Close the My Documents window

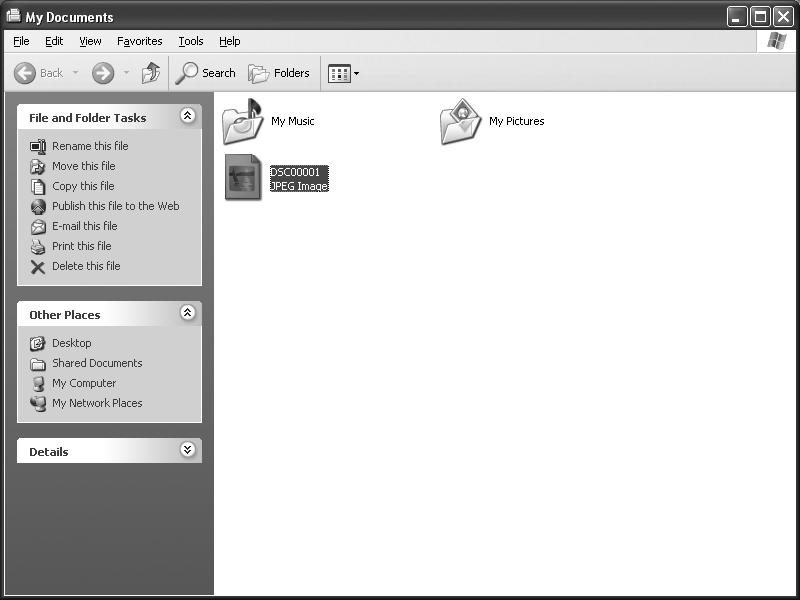[783, 17]
